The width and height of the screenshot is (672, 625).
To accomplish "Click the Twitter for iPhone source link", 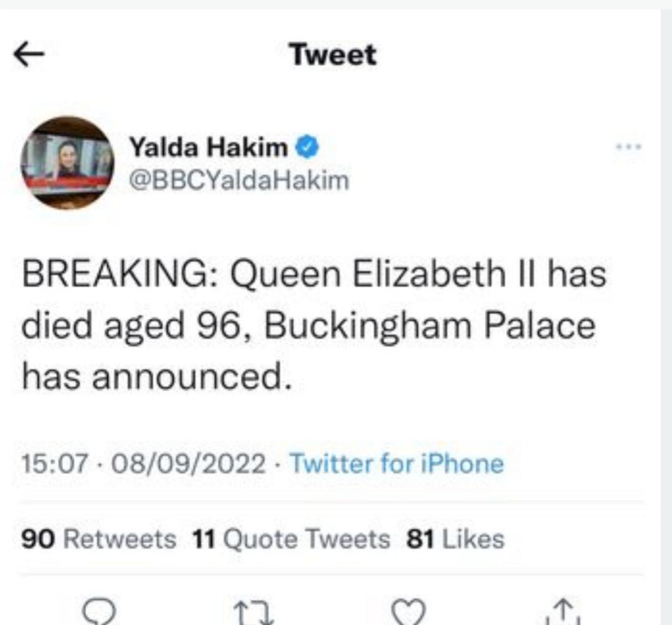I will pos(398,463).
